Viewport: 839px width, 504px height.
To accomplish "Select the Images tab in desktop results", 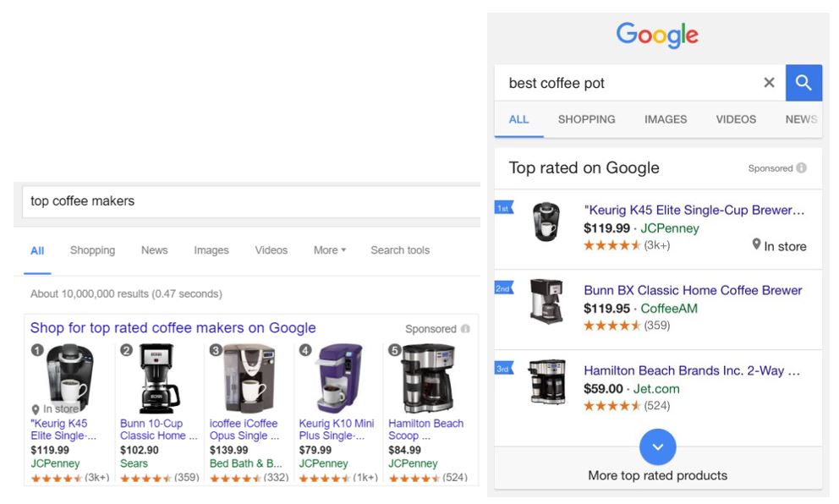I will (x=211, y=250).
